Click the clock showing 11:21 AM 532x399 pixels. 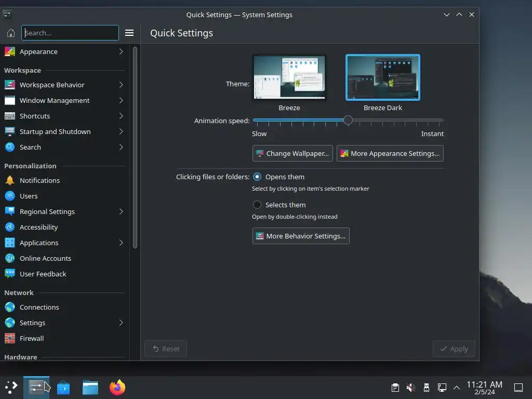coord(485,388)
